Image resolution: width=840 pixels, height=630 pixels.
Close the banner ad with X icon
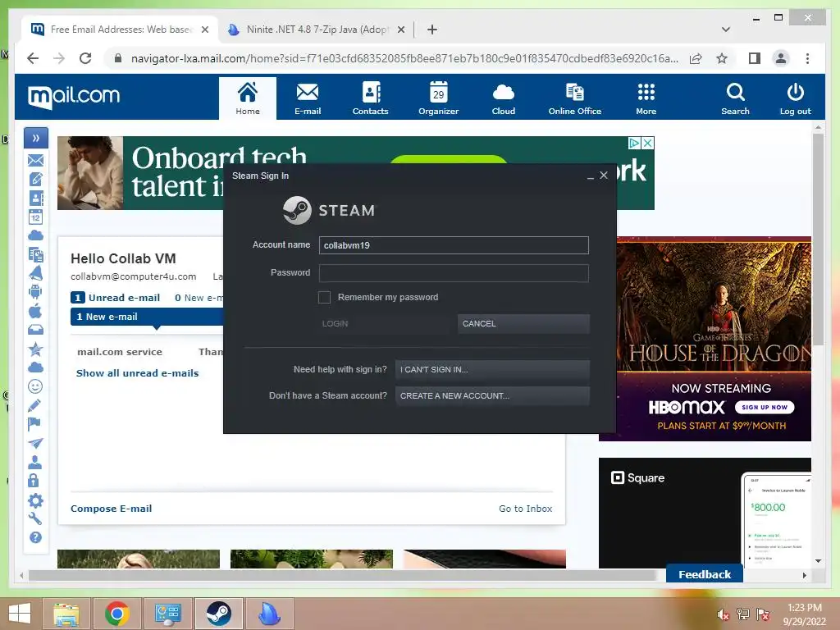tap(648, 143)
